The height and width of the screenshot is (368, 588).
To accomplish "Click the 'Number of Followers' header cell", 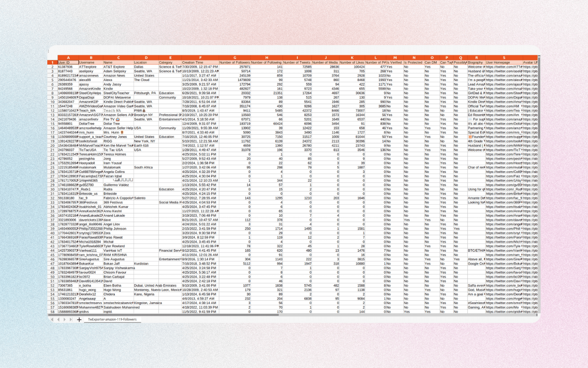I will tap(234, 63).
